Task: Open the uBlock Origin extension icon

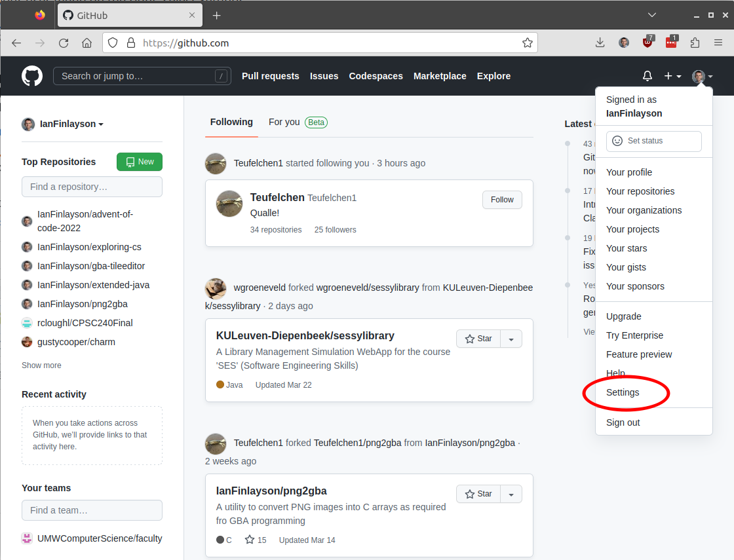Action: (x=647, y=42)
